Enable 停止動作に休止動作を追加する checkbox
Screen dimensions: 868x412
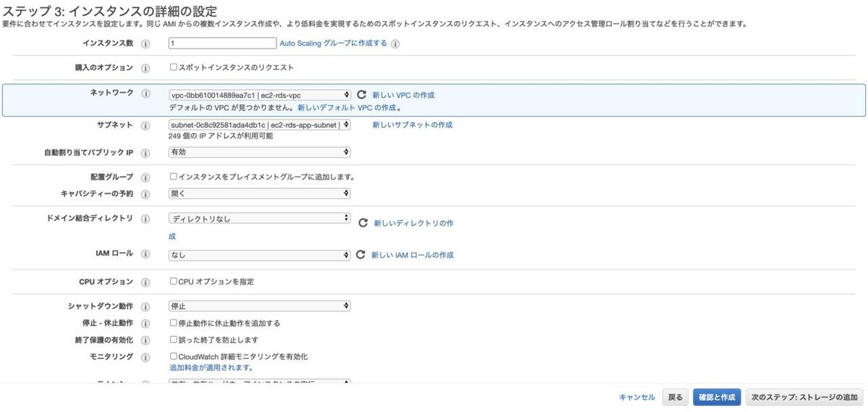tap(173, 323)
